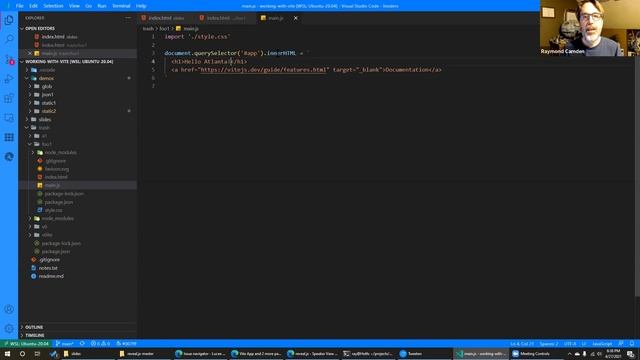Open the Help menu
Viewport: 640px width, 360px height.
[x=141, y=6]
